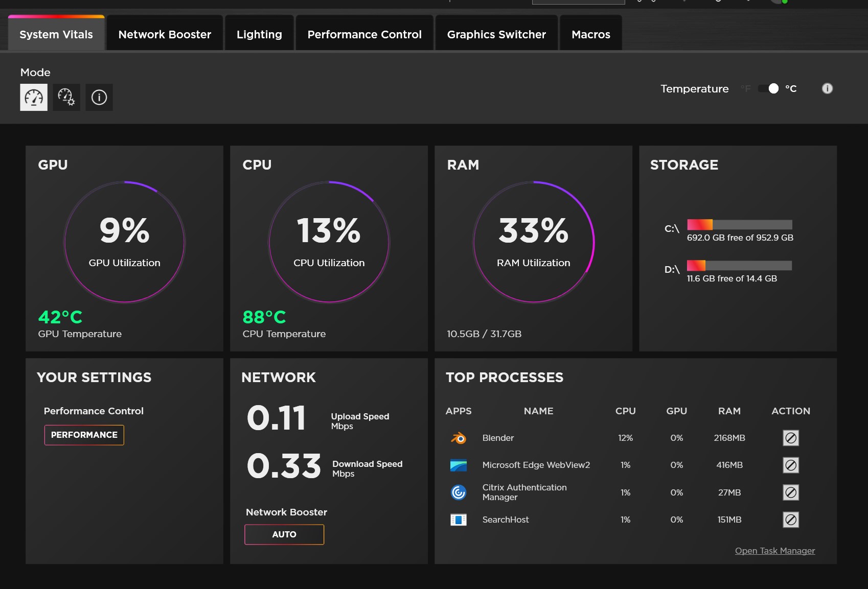
Task: Click the 11.6 GB free of 14.4 GB text
Action: click(732, 278)
